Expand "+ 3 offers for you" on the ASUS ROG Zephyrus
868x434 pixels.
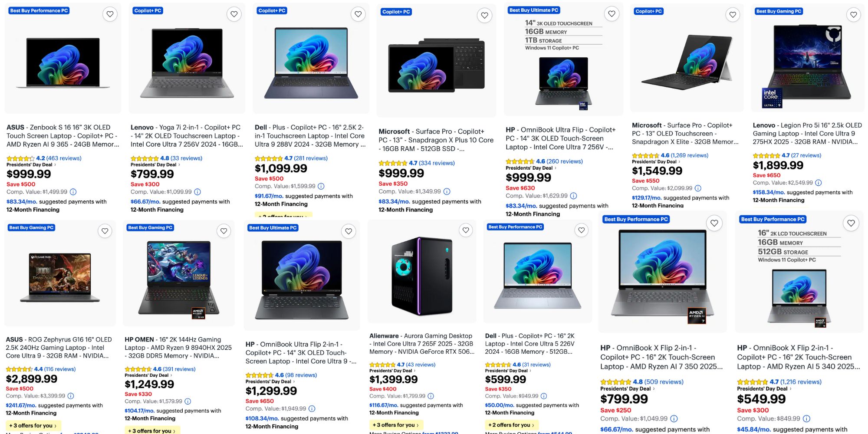pos(33,426)
